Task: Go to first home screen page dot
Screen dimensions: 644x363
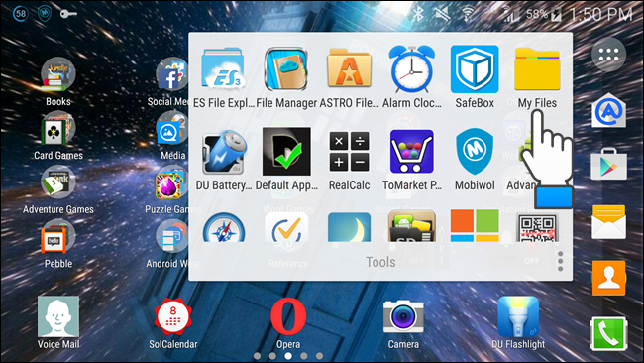Action: click(258, 356)
